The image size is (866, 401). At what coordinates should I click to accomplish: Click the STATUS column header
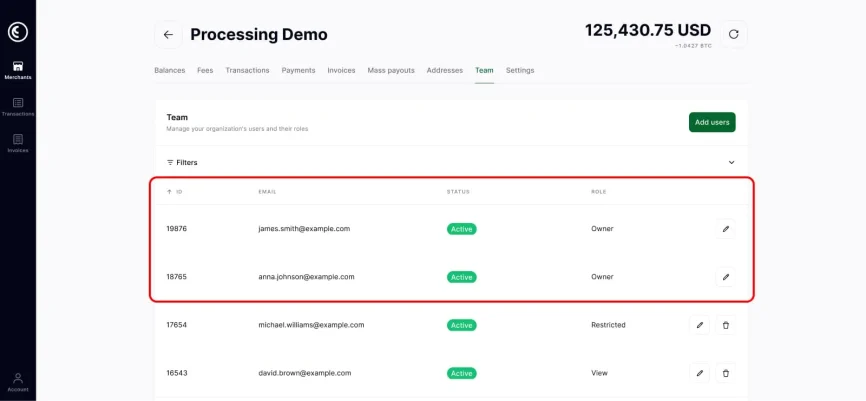[x=458, y=192]
